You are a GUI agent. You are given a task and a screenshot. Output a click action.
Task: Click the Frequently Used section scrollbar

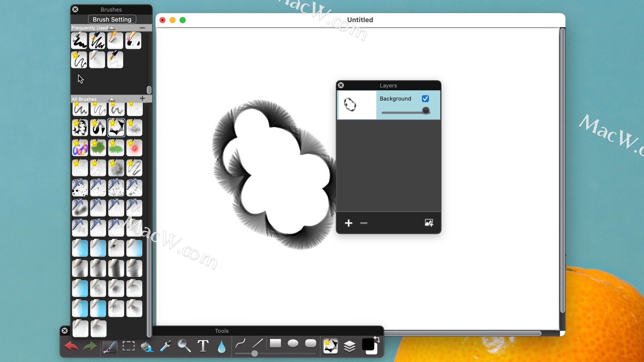(149, 90)
